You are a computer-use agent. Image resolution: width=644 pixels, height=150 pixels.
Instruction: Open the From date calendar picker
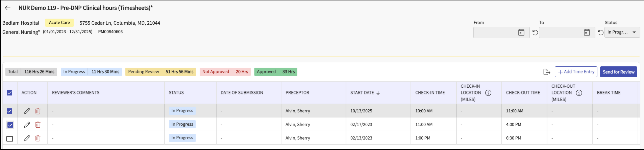point(521,32)
